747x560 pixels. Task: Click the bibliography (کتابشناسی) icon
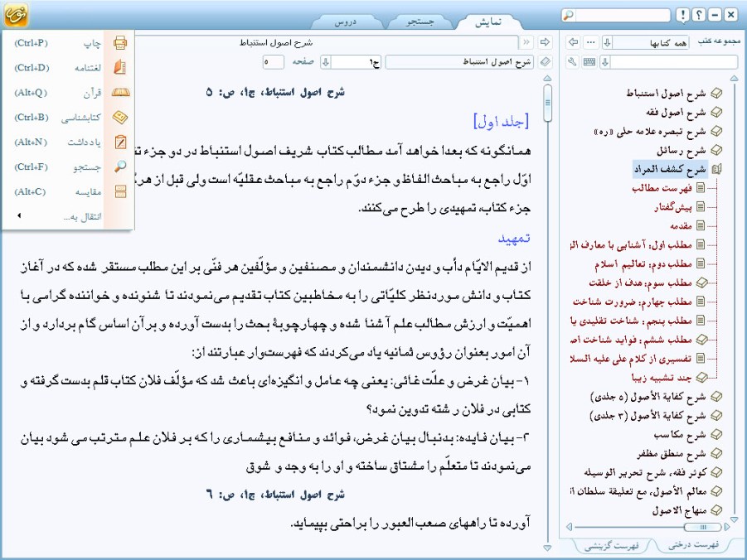[x=120, y=117]
